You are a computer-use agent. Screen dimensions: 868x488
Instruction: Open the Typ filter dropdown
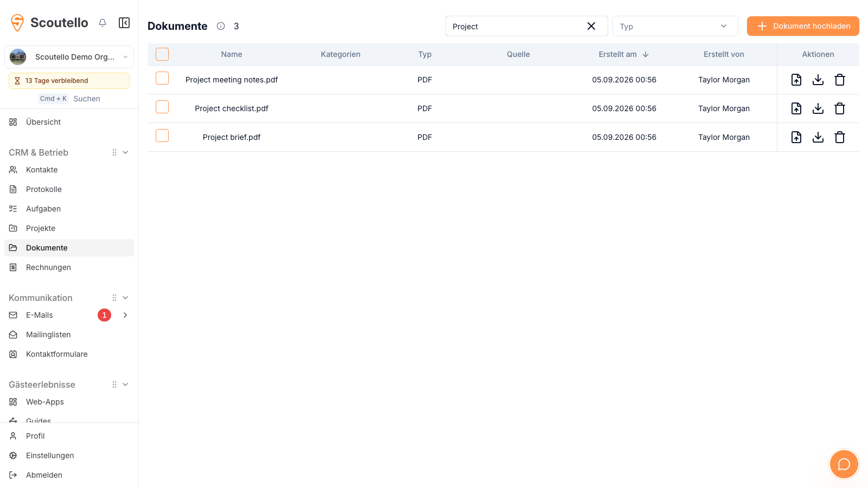pos(675,26)
